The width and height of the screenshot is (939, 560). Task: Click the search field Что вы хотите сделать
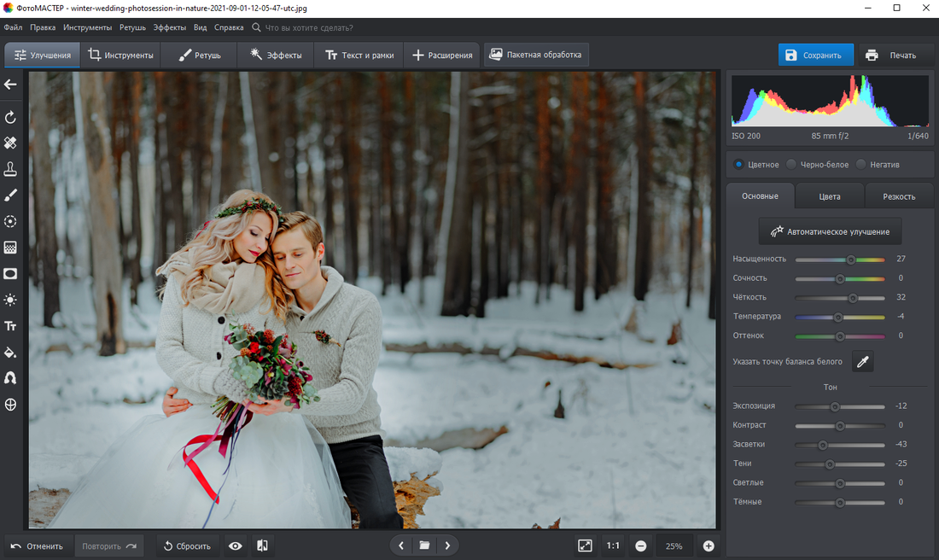point(309,27)
